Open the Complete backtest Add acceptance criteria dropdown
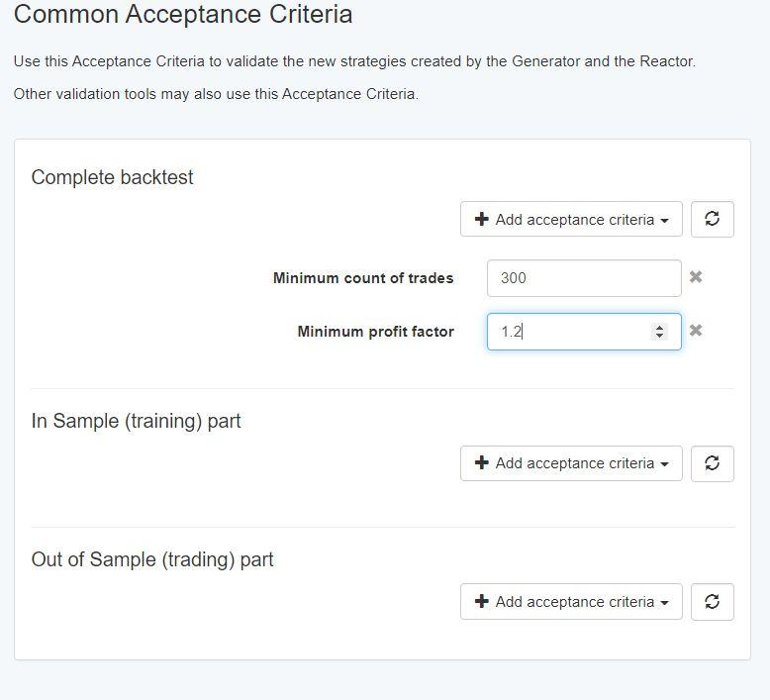770x700 pixels. (571, 219)
